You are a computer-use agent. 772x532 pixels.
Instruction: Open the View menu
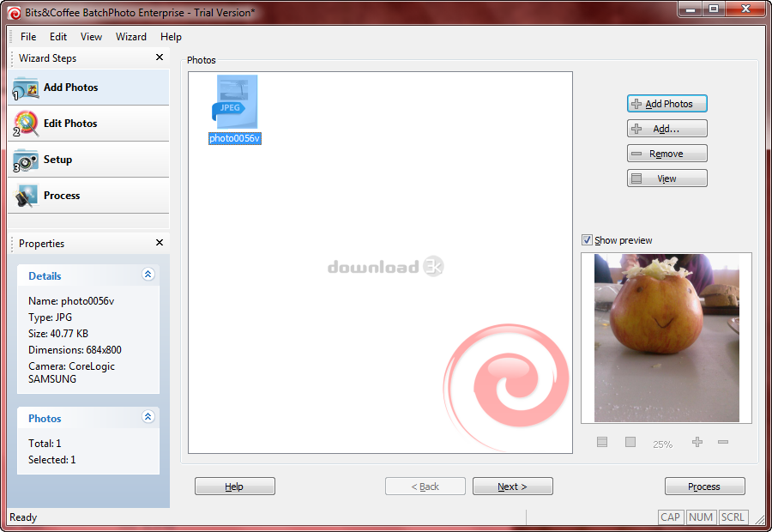tap(91, 36)
